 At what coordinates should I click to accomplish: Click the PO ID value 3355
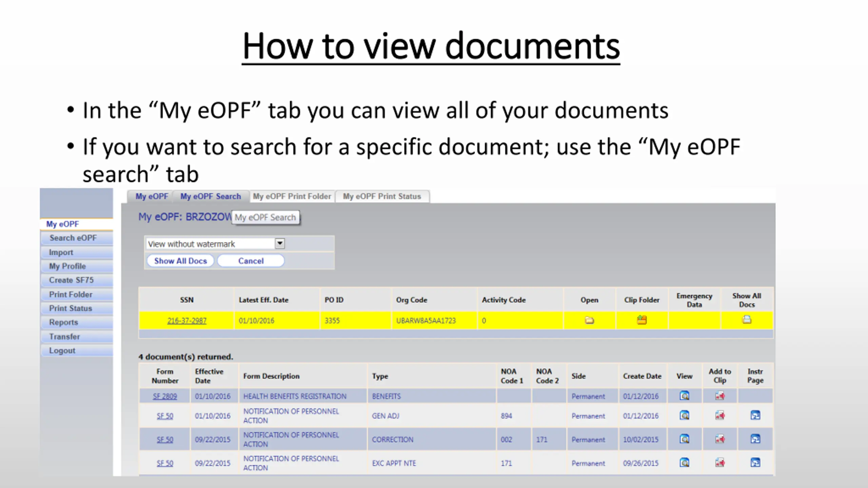point(332,321)
